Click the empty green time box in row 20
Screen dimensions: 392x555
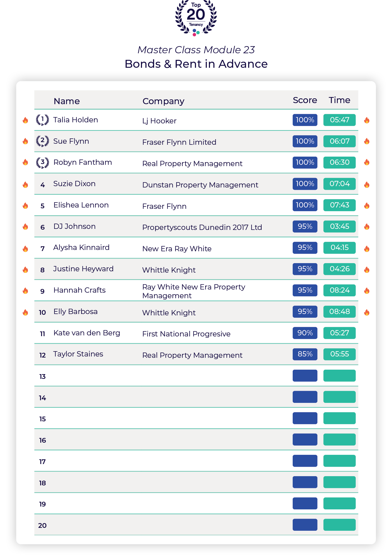point(339,525)
